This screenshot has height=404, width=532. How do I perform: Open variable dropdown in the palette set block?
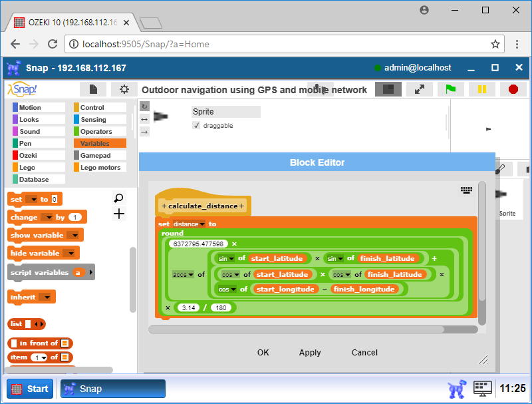(31, 199)
